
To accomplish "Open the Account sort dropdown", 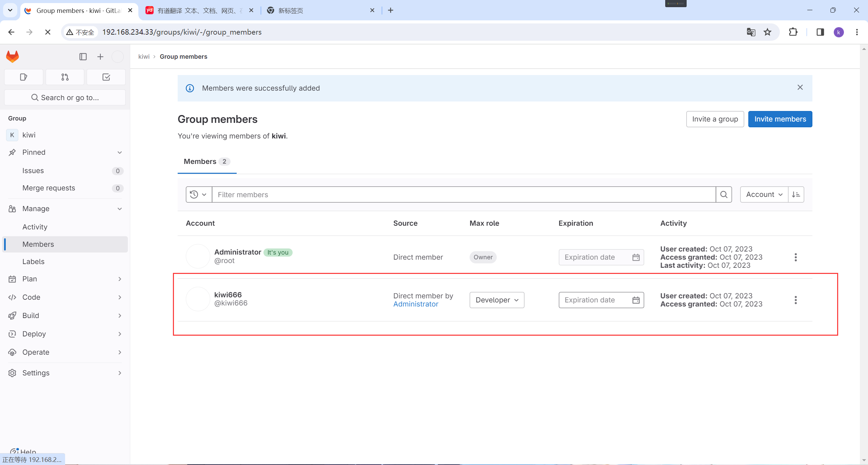I will pos(764,194).
